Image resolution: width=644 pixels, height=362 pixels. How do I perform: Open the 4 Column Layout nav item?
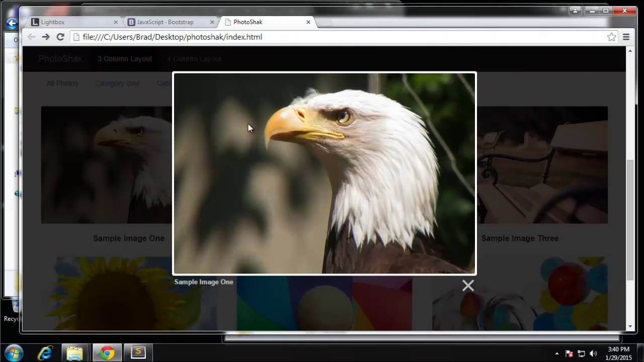point(194,59)
